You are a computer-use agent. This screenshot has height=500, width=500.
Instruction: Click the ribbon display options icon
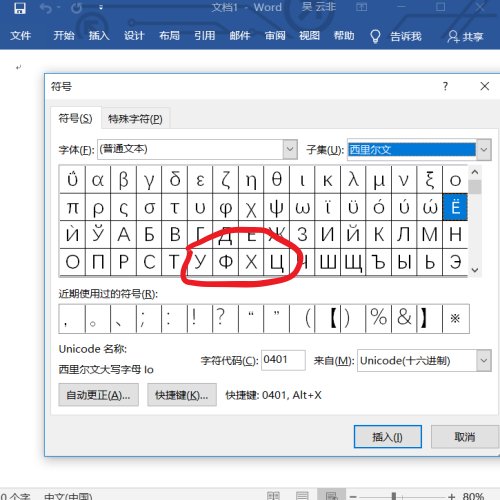pyautogui.click(x=361, y=7)
